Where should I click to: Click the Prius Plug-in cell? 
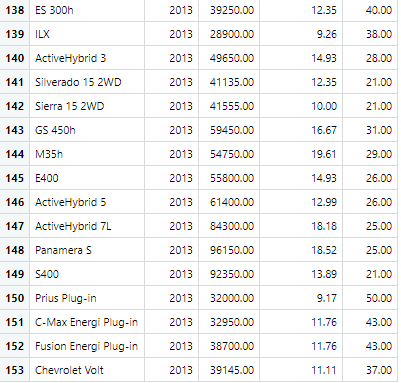87,298
